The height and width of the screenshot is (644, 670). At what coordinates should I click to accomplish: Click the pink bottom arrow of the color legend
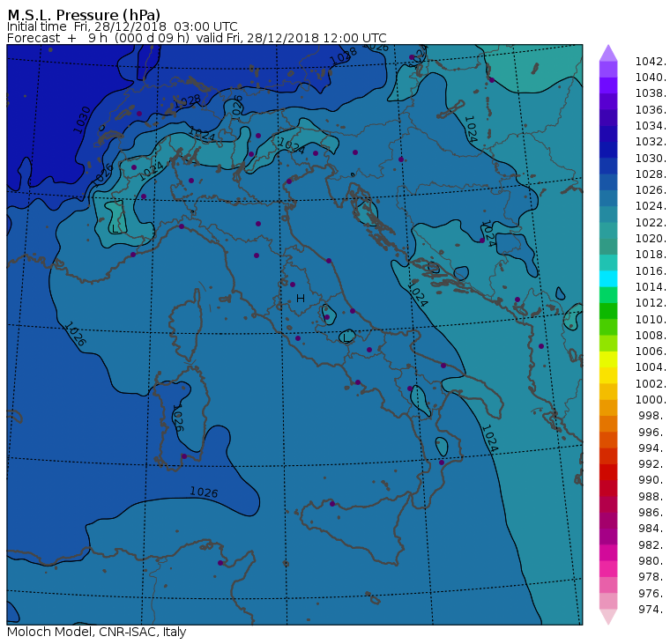click(x=608, y=617)
